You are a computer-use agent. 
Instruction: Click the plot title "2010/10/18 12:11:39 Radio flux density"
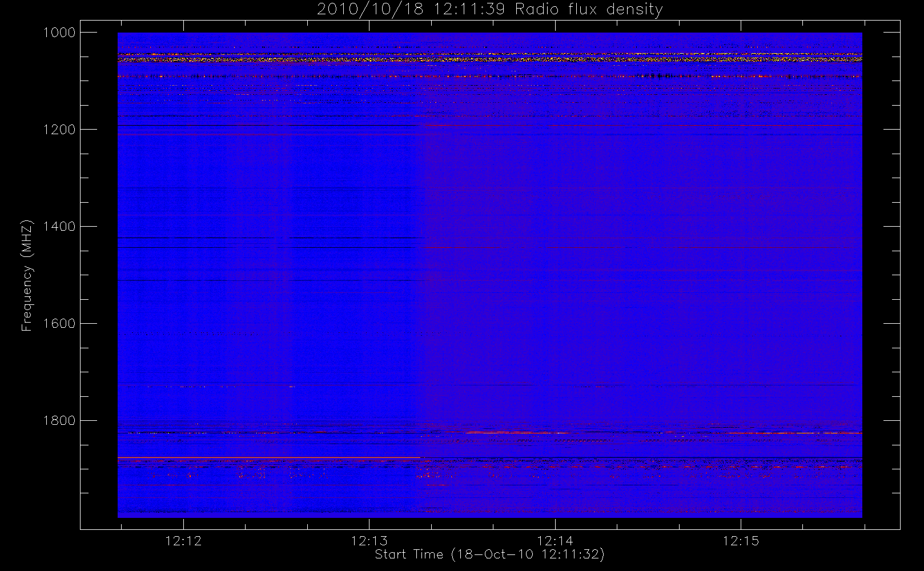(x=490, y=10)
